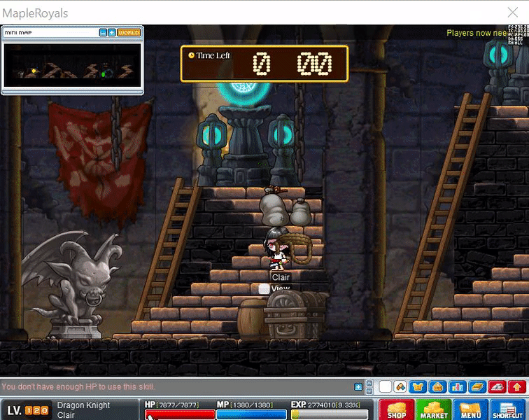The height and width of the screenshot is (420, 529).
Task: Click the 'Clair' name tag under character
Action: (x=281, y=277)
